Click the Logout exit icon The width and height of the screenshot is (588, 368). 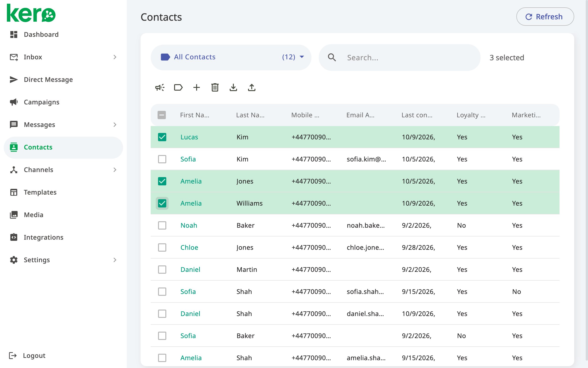coord(13,356)
